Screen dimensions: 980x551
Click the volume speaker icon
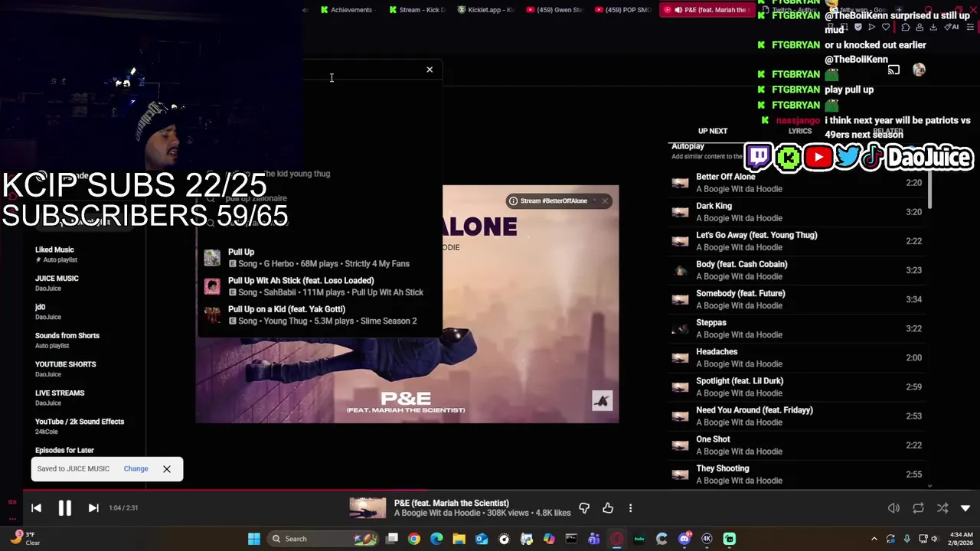pos(893,508)
